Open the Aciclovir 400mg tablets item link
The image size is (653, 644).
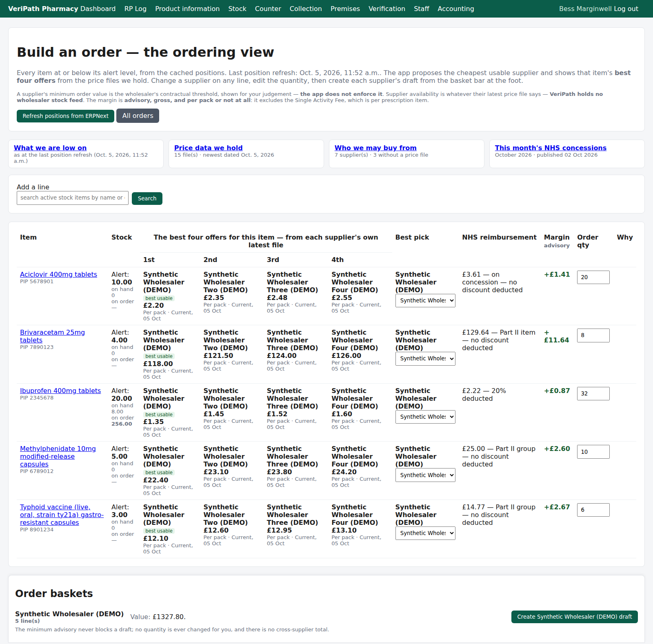(58, 274)
